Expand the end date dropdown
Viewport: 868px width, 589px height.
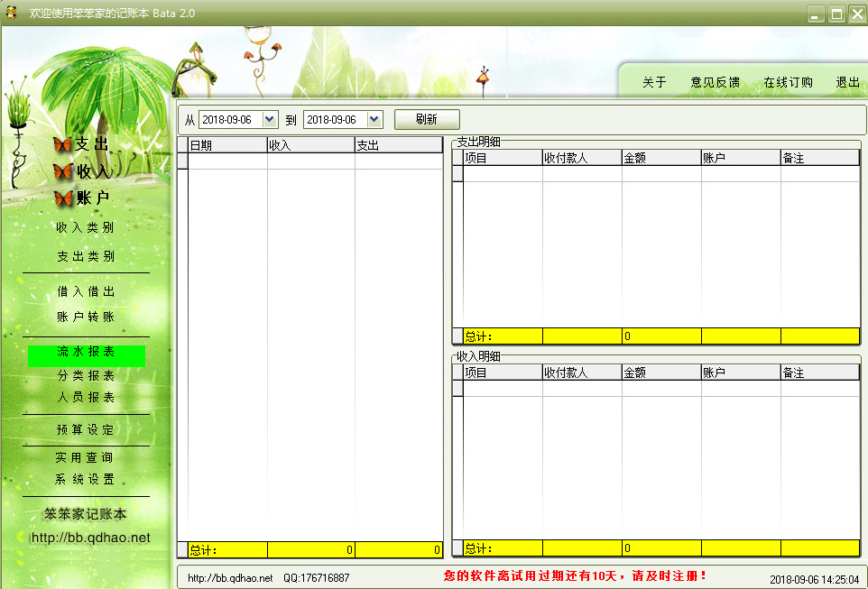[x=374, y=119]
